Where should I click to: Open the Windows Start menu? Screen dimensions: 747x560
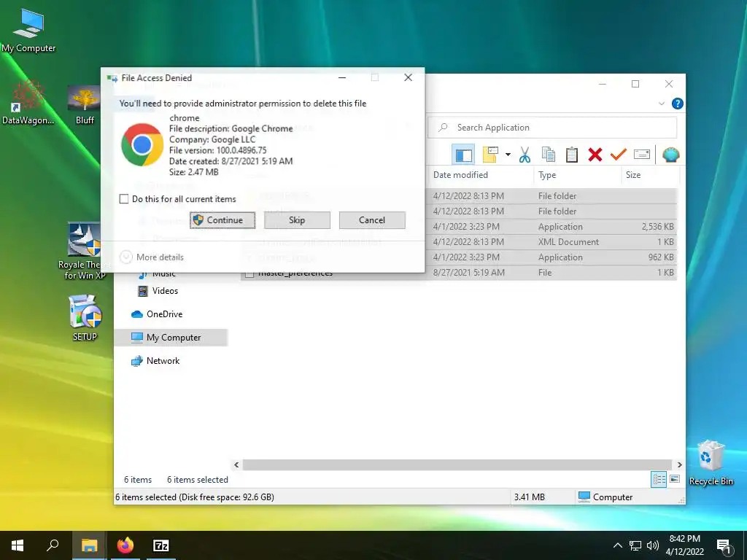[18, 545]
